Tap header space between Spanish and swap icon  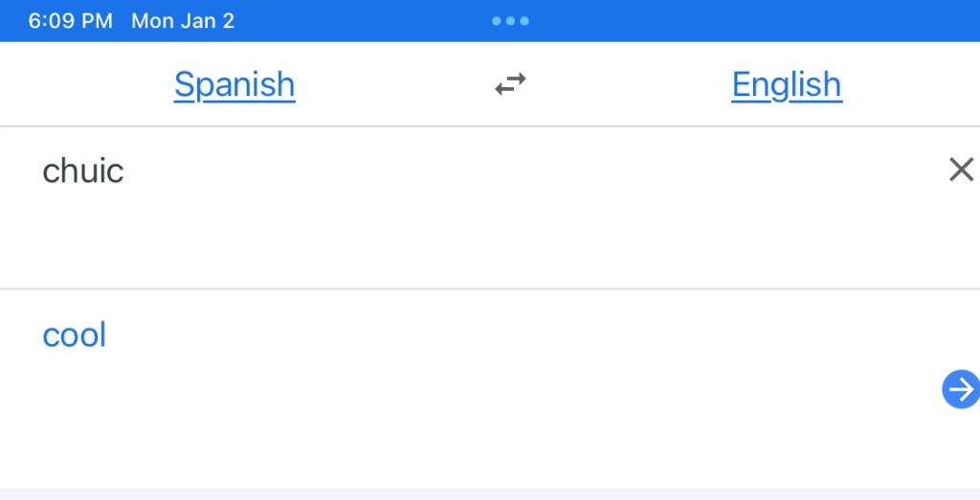392,85
